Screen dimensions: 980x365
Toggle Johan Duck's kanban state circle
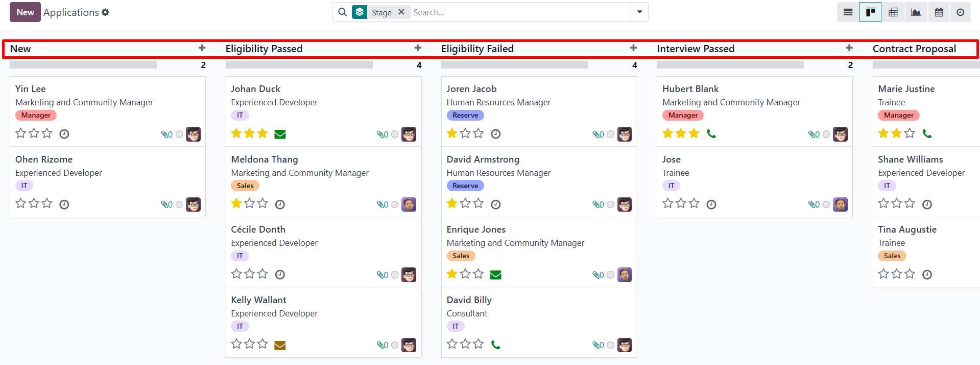(x=395, y=134)
